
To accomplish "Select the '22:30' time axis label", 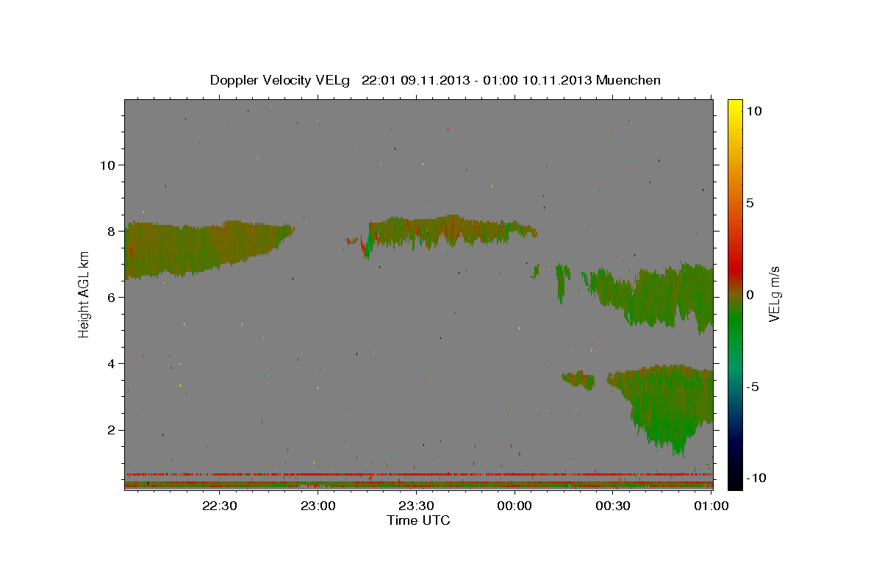I will click(x=219, y=506).
